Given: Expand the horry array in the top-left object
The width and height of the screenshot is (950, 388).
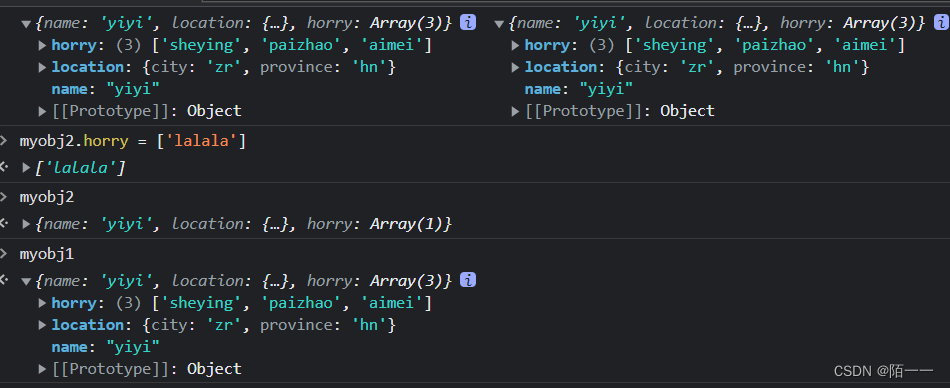Looking at the screenshot, I should coord(42,45).
